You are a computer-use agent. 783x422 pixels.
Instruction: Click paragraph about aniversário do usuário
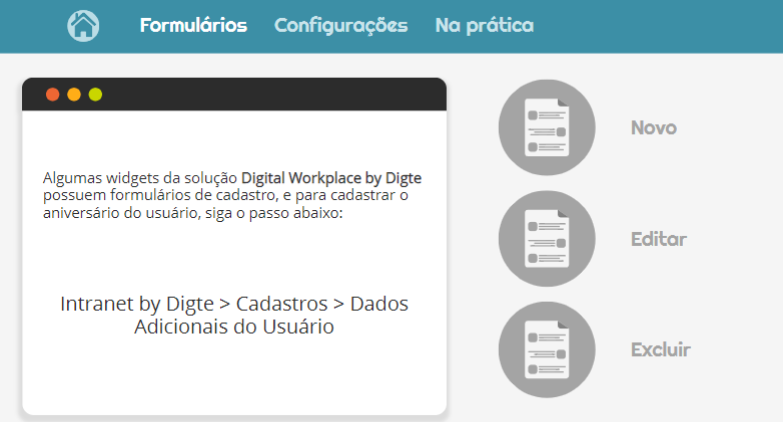232,195
